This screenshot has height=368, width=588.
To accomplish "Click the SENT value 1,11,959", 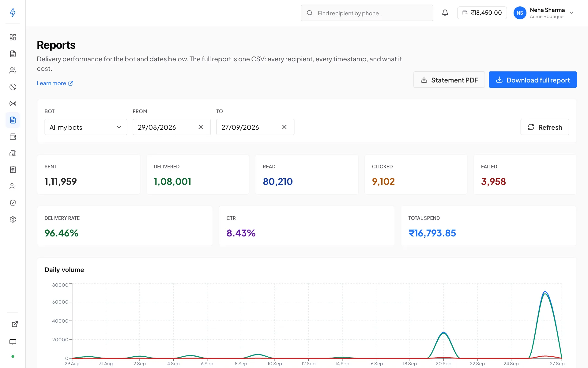I will pyautogui.click(x=61, y=182).
